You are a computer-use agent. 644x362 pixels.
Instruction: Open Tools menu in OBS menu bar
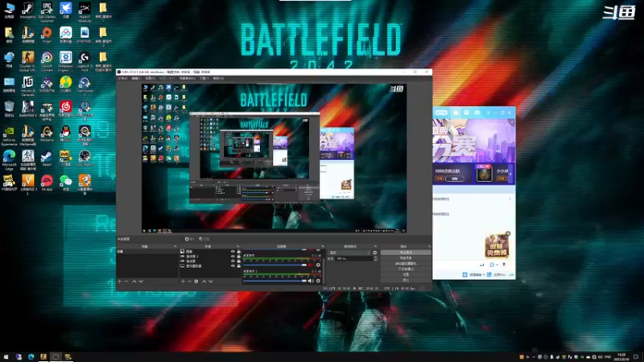(x=204, y=78)
